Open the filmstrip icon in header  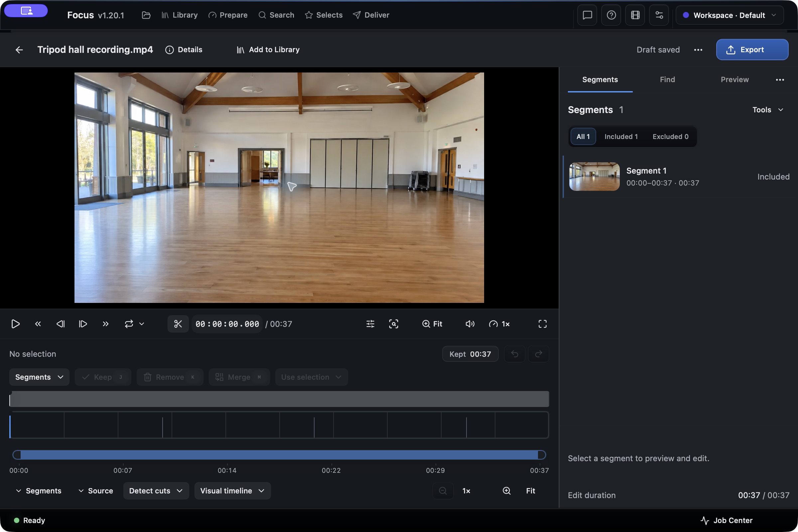635,15
